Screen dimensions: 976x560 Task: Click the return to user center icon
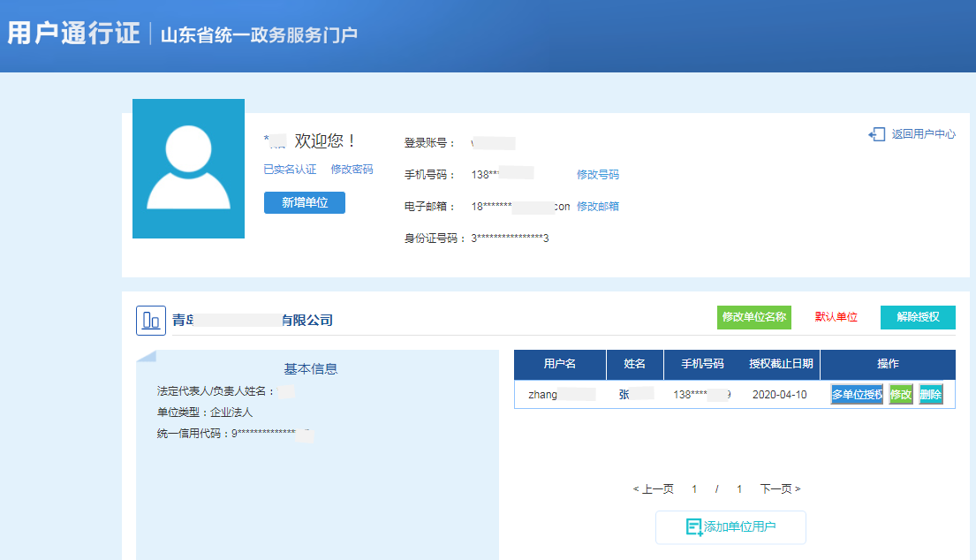coord(877,133)
